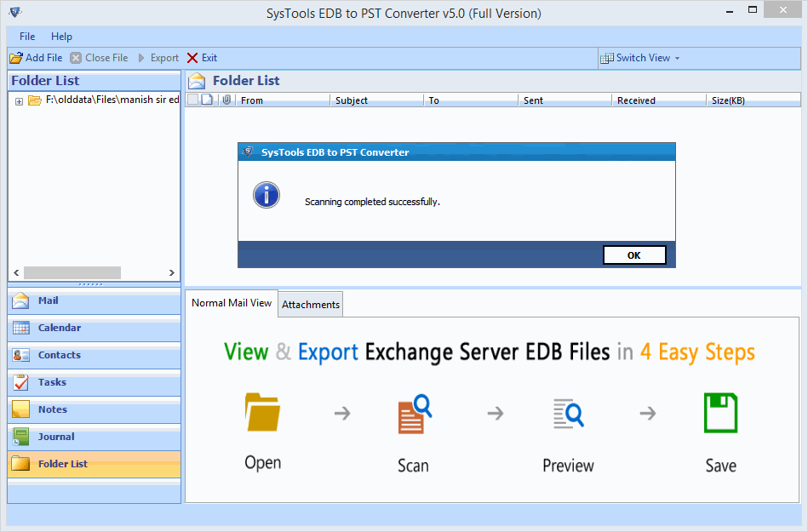The width and height of the screenshot is (808, 532).
Task: Click right arrow of folder tree scrollbar
Action: point(172,272)
